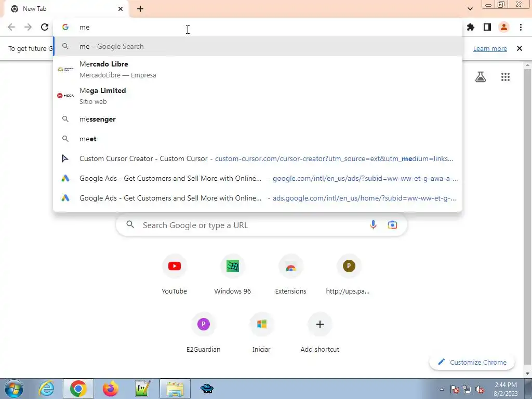This screenshot has height=399, width=532.
Task: Toggle the side panel icon
Action: 487,27
